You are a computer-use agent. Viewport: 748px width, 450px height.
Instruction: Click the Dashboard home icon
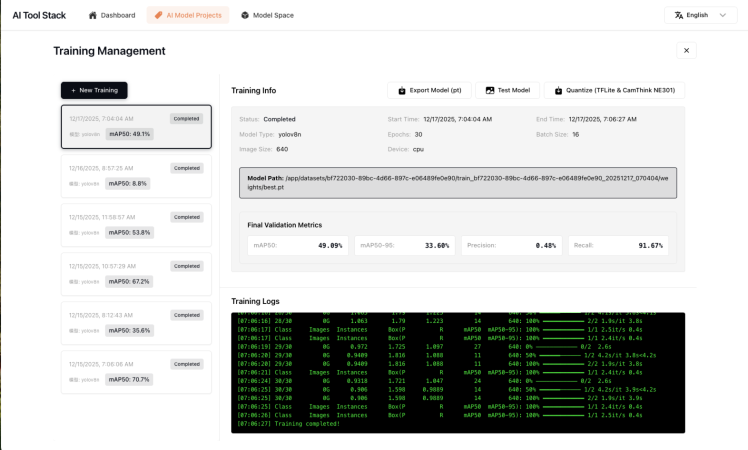[x=93, y=15]
